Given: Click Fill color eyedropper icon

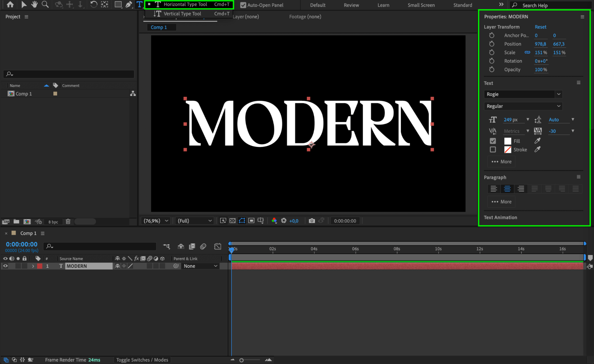Looking at the screenshot, I should (537, 141).
